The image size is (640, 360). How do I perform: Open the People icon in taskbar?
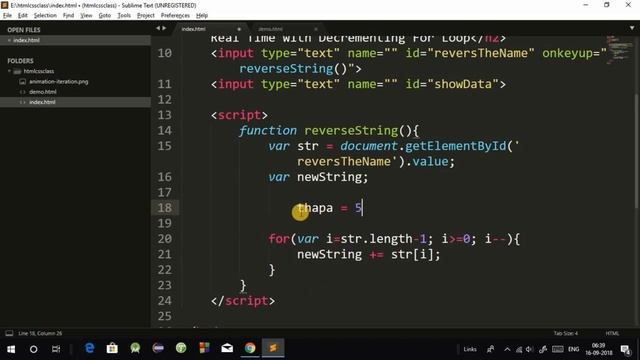click(x=490, y=349)
